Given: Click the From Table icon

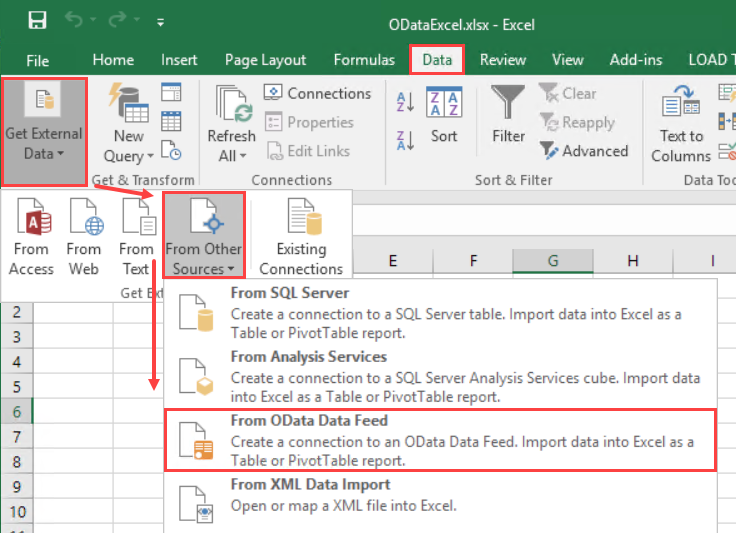Looking at the screenshot, I should [x=171, y=121].
